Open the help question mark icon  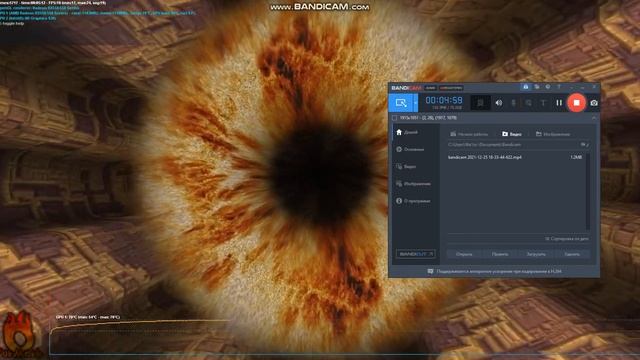pos(559,87)
